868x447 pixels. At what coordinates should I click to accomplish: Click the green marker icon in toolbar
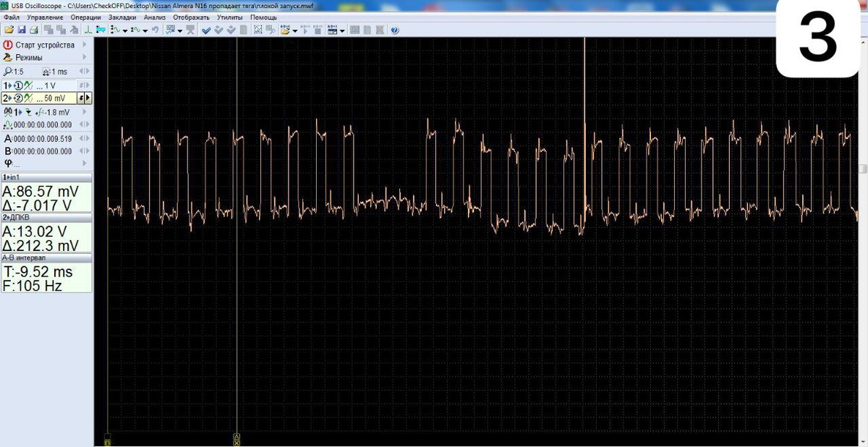(x=88, y=30)
